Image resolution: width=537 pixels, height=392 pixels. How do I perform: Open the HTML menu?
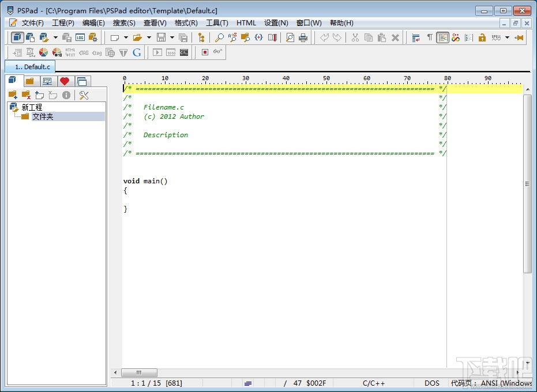click(x=246, y=23)
